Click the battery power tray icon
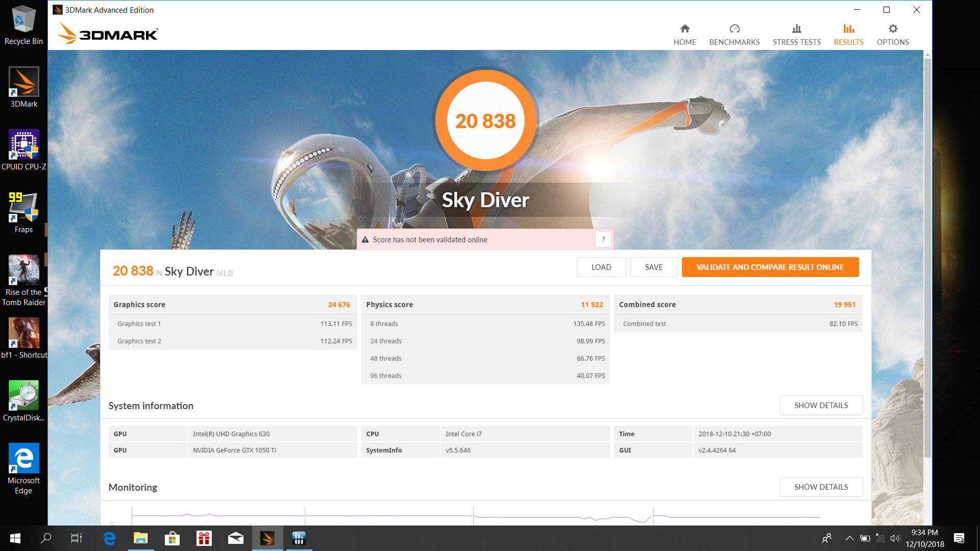 [x=865, y=538]
